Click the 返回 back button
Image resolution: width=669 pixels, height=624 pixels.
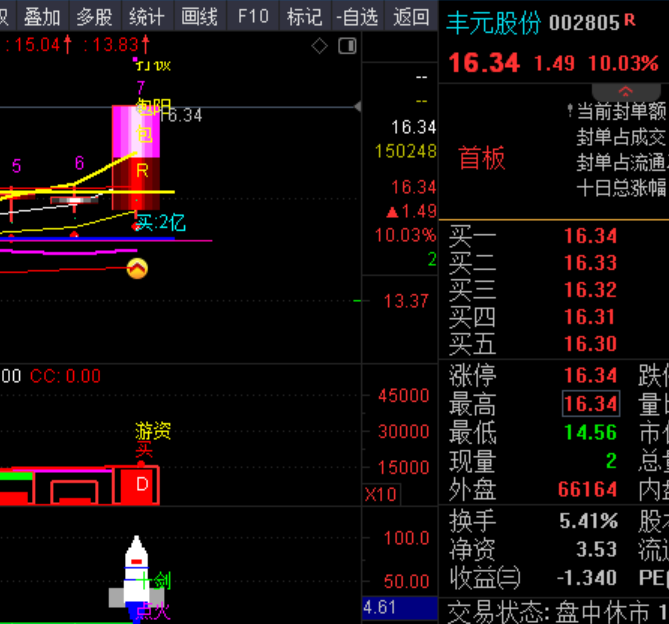(411, 16)
